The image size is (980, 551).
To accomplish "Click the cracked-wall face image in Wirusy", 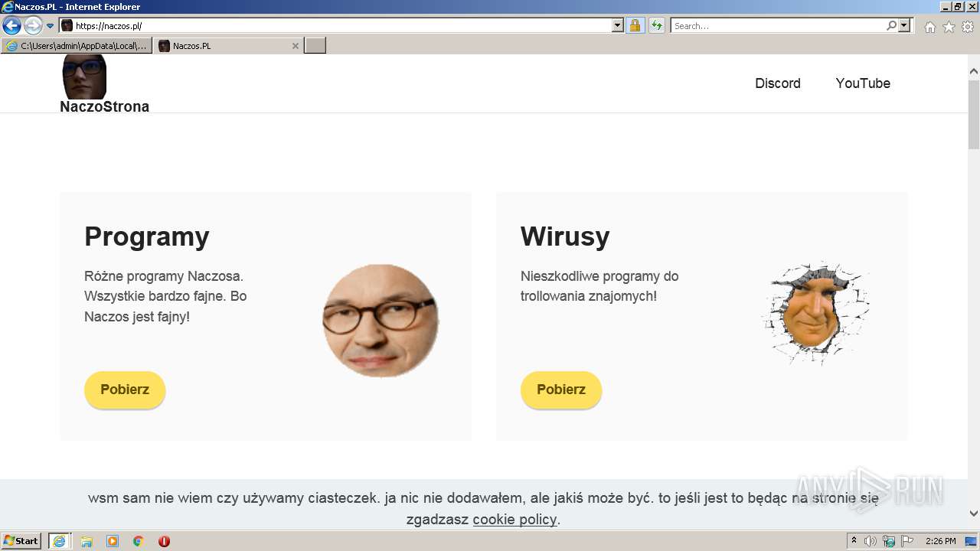I will coord(816,313).
